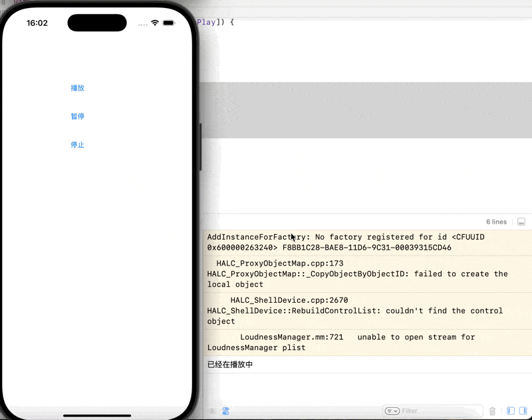This screenshot has height=420, width=532.
Task: Clear the console with the trash icon
Action: [492, 411]
